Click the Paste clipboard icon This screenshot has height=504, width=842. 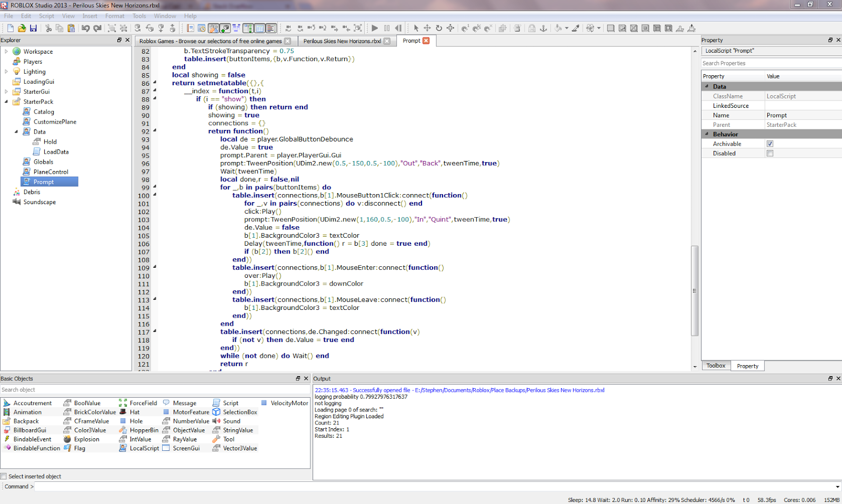pyautogui.click(x=71, y=28)
